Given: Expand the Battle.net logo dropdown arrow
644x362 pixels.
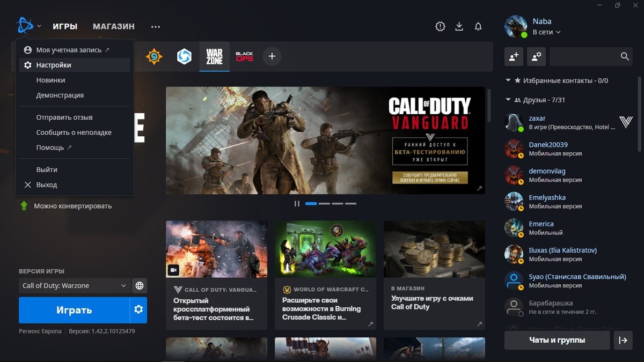Looking at the screenshot, I should (39, 26).
